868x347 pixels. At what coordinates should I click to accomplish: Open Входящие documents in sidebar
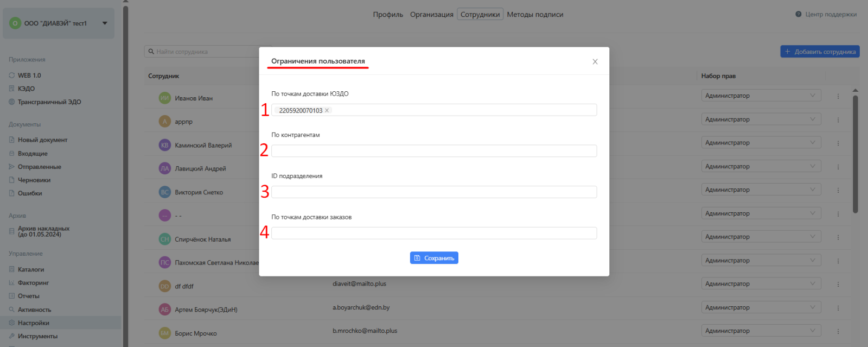pyautogui.click(x=33, y=154)
